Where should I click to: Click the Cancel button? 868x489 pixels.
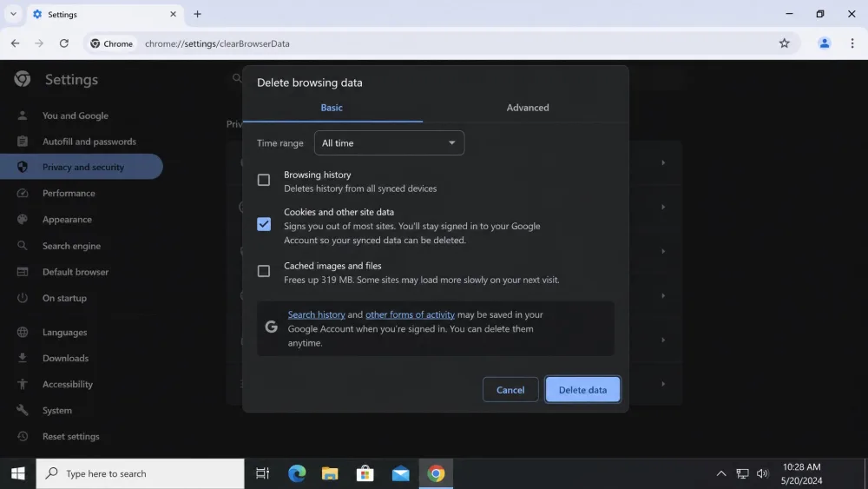point(510,389)
